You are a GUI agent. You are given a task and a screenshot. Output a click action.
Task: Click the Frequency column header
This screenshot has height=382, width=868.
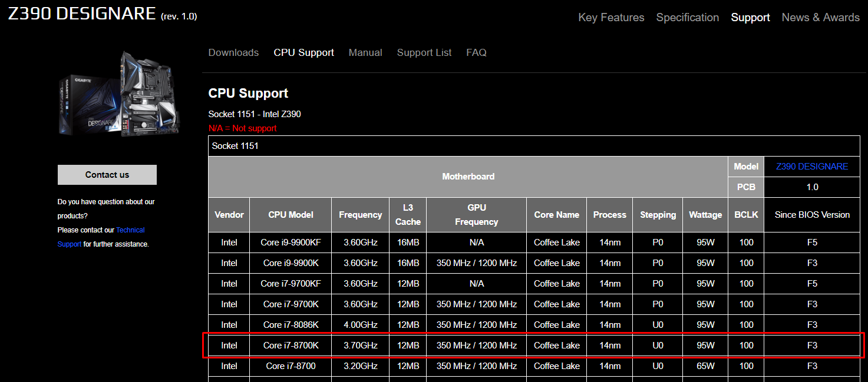point(361,215)
